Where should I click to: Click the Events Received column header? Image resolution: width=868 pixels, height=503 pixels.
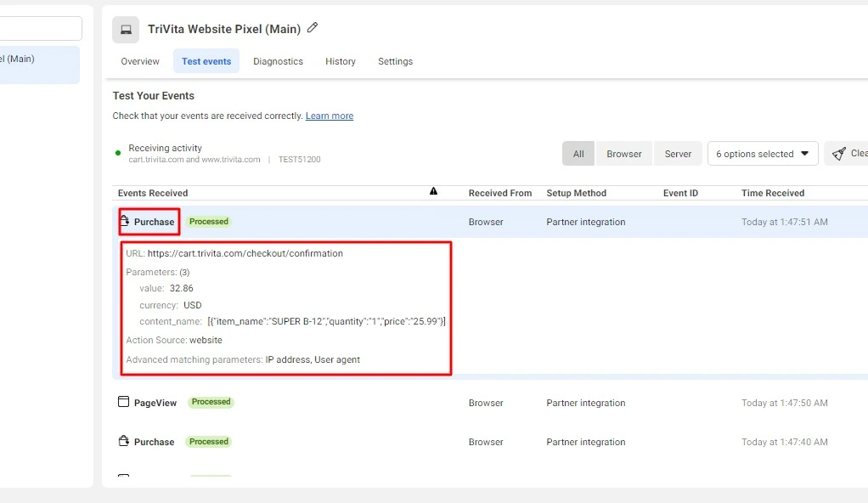pyautogui.click(x=153, y=193)
